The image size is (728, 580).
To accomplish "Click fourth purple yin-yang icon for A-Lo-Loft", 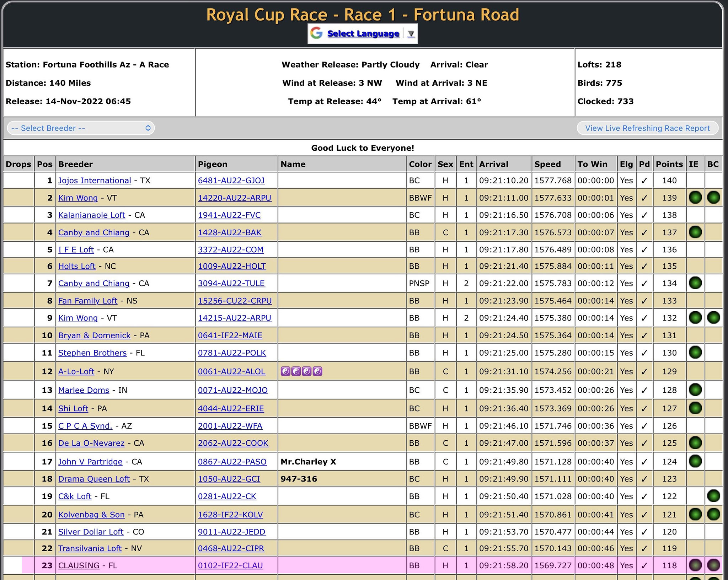I will point(317,371).
